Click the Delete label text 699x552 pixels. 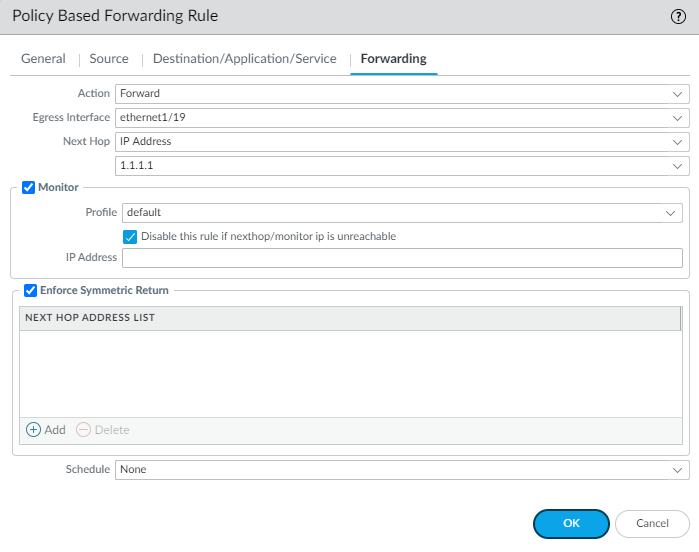point(112,430)
